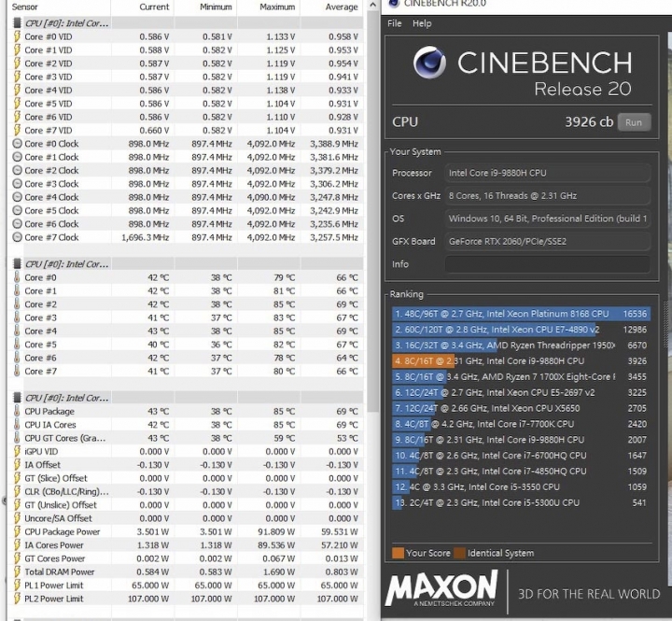Click the voltage icon of Core #7 VID
This screenshot has height=621, width=672.
17,130
